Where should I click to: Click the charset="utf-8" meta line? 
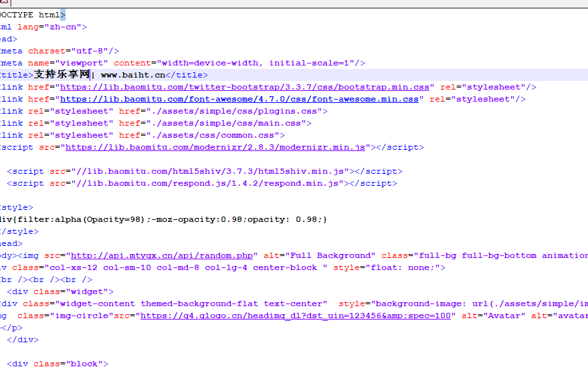(x=60, y=51)
